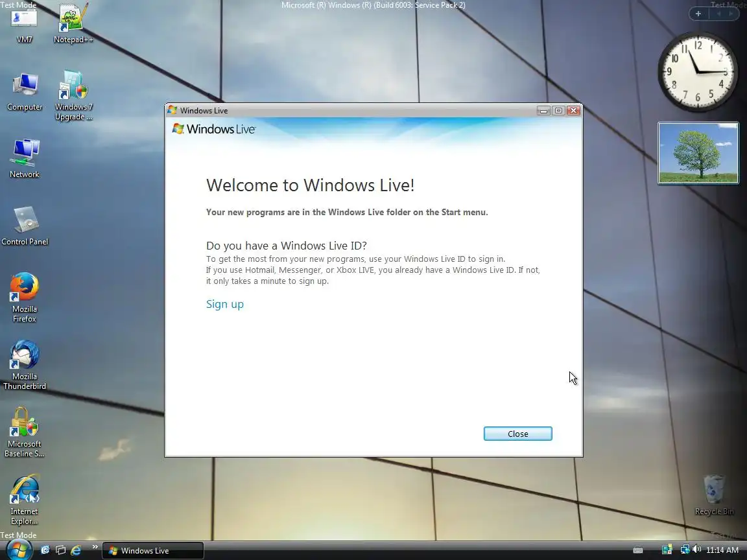Open the Notepad++ desktop shortcut
This screenshot has width=747, height=560.
73,24
